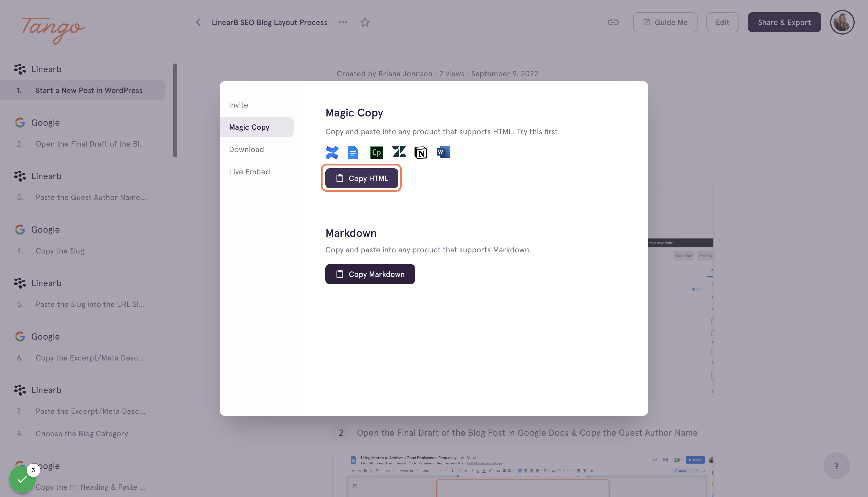Go back with the left arrow icon
This screenshot has height=497, width=868.
pos(198,23)
